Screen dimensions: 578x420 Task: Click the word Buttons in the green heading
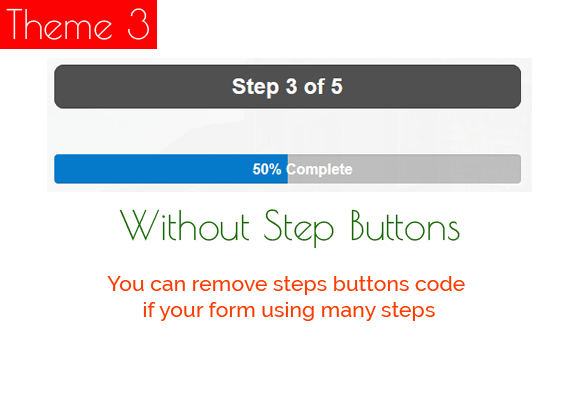(405, 225)
